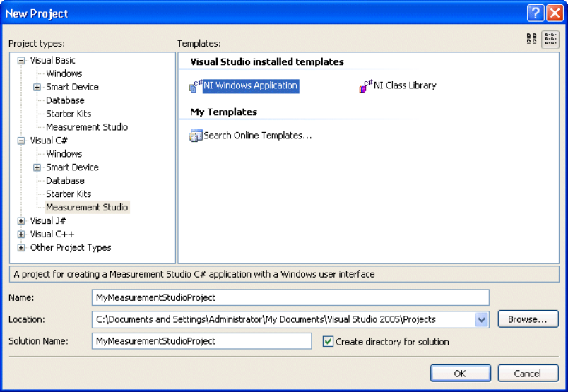The width and height of the screenshot is (568, 392).
Task: Click the NI Windows Application template icon
Action: 196,86
